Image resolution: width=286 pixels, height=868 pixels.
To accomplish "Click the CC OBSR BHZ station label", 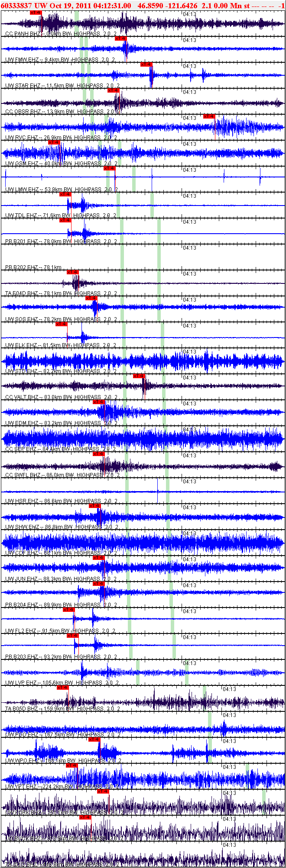I will coord(23,112).
